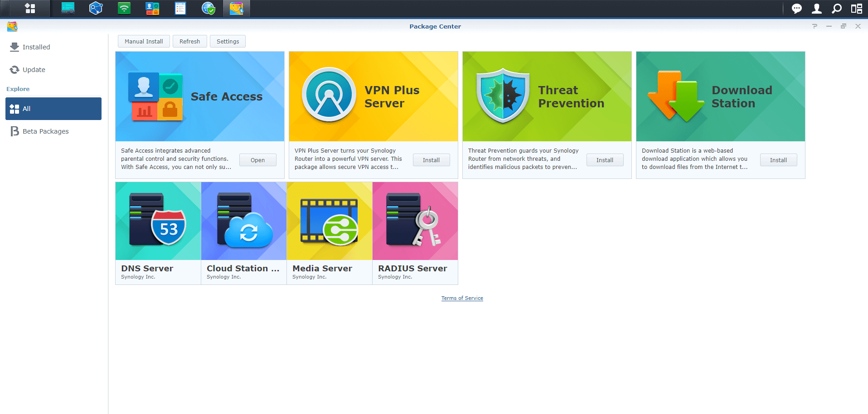Open the Main Menu grid icon
The width and height of the screenshot is (868, 414).
(x=30, y=8)
